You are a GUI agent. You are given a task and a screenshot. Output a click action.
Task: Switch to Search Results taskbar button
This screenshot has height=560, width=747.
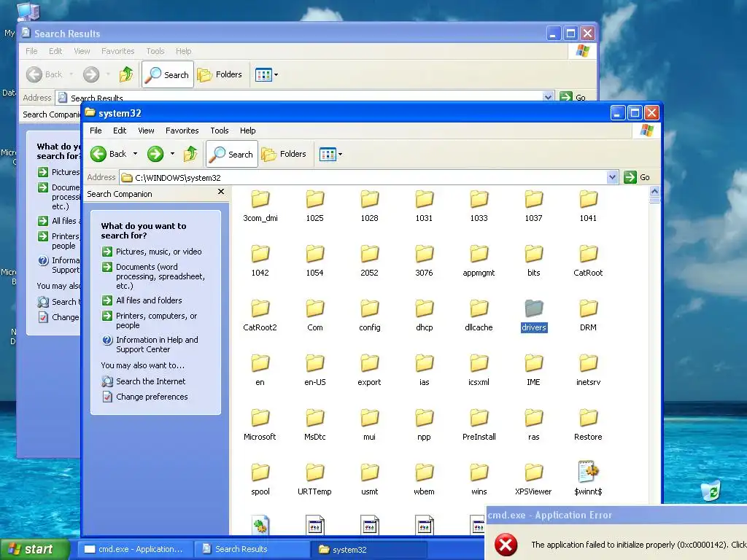(252, 549)
